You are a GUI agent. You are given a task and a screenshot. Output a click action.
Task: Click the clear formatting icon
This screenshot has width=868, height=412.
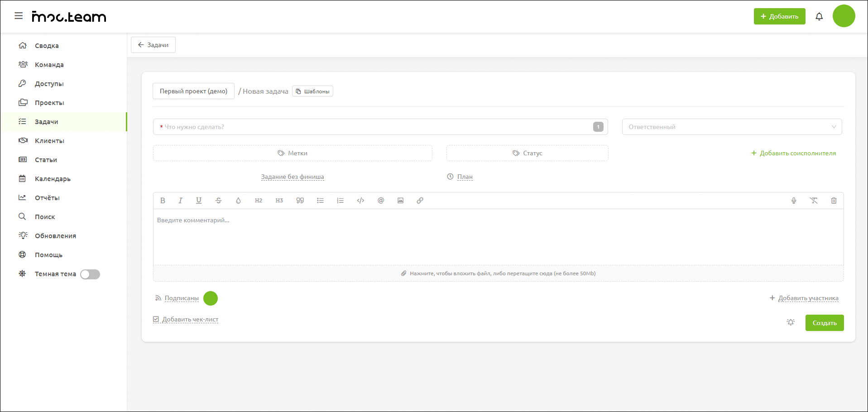(814, 201)
